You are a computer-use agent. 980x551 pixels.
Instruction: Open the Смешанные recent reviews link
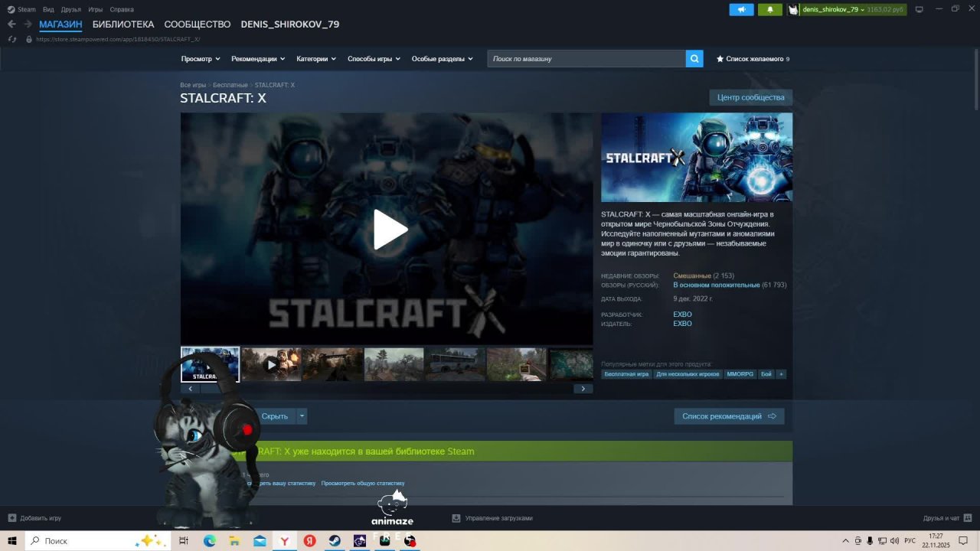(692, 275)
